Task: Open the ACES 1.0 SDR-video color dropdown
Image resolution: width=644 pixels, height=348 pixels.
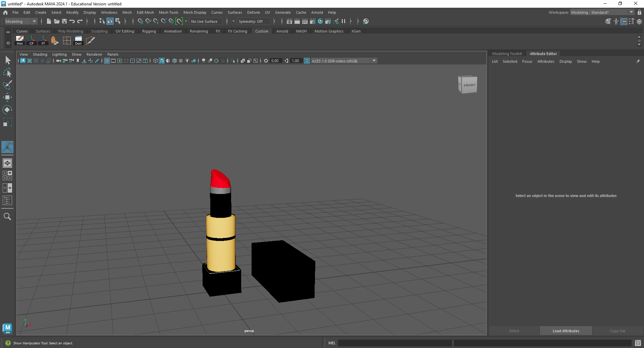Action: click(x=374, y=61)
